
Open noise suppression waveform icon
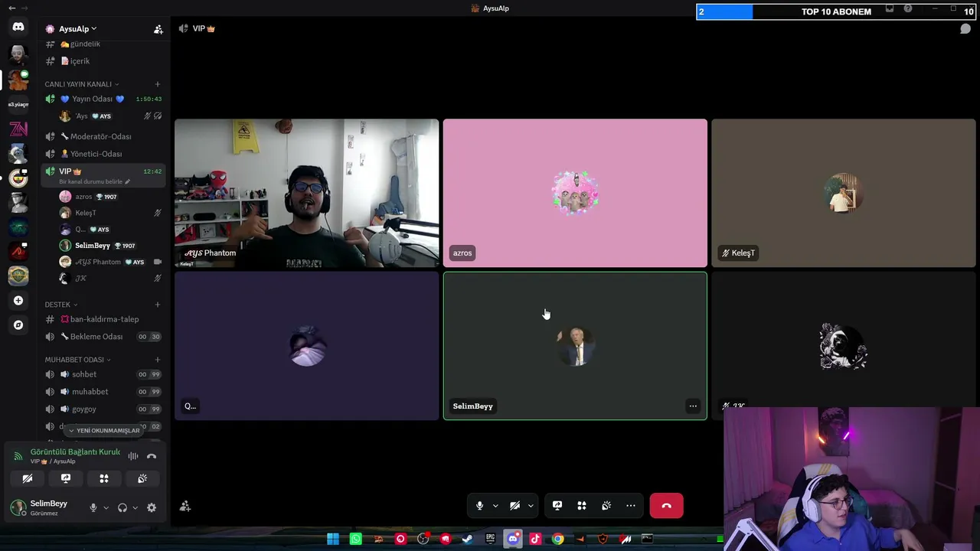tap(133, 456)
